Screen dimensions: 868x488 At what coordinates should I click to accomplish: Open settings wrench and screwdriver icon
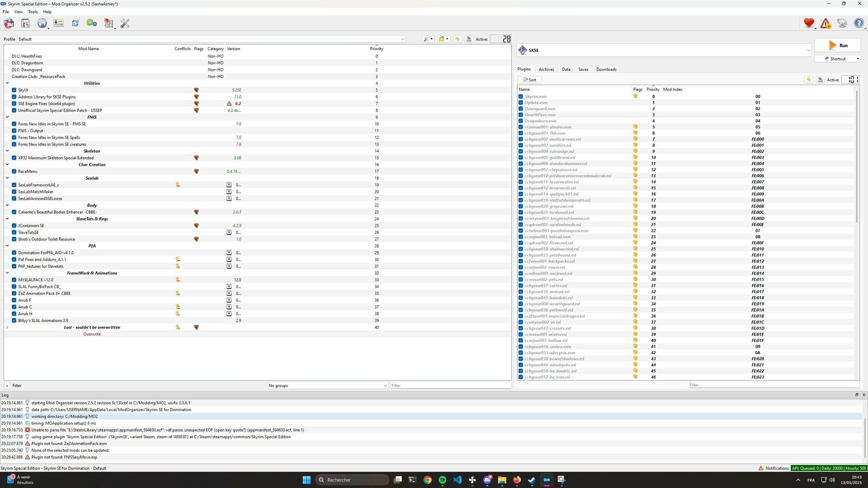125,23
